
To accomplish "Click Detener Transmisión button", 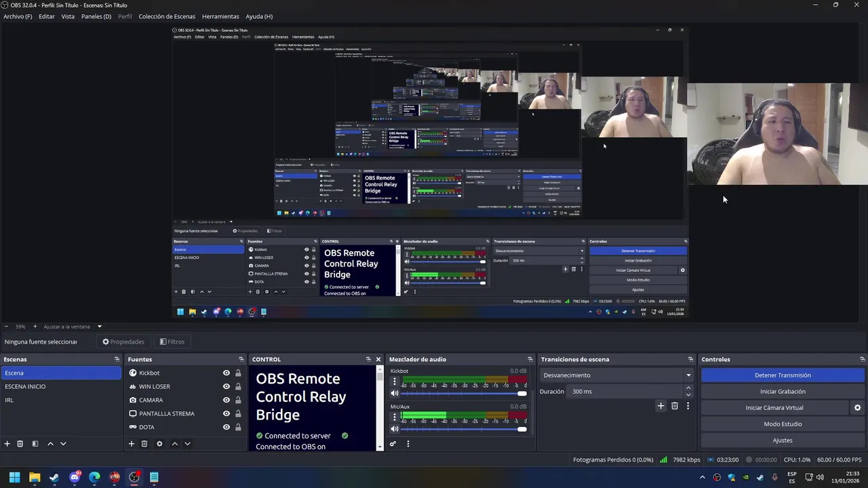I will click(x=783, y=375).
